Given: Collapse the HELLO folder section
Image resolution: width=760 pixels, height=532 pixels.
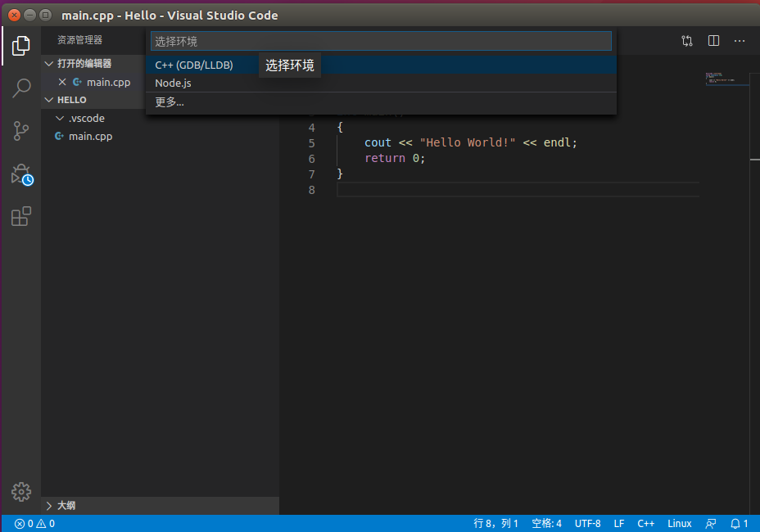Looking at the screenshot, I should click(x=48, y=99).
